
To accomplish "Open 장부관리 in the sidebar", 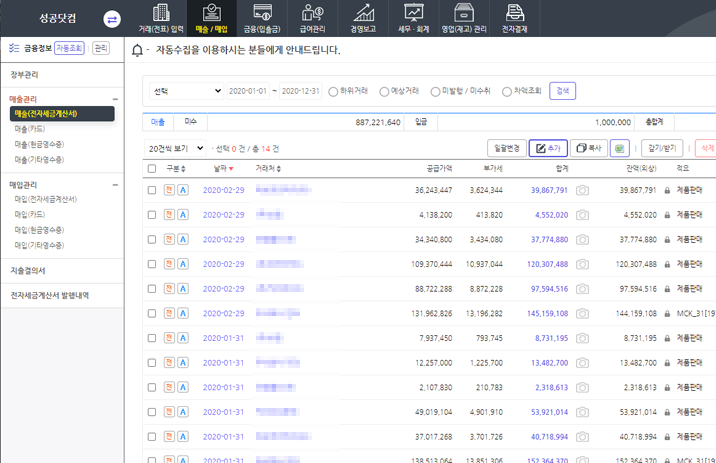I will tap(24, 74).
